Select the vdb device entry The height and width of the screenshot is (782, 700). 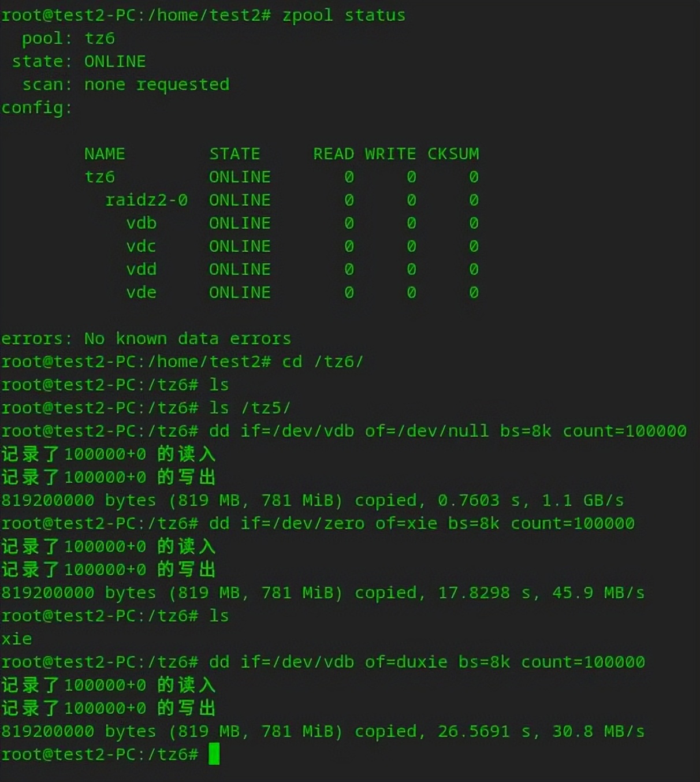coord(142,223)
